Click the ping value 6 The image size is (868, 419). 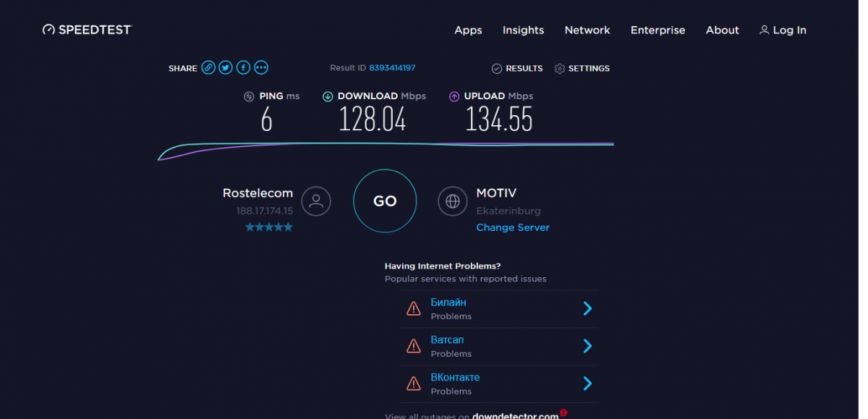point(267,119)
